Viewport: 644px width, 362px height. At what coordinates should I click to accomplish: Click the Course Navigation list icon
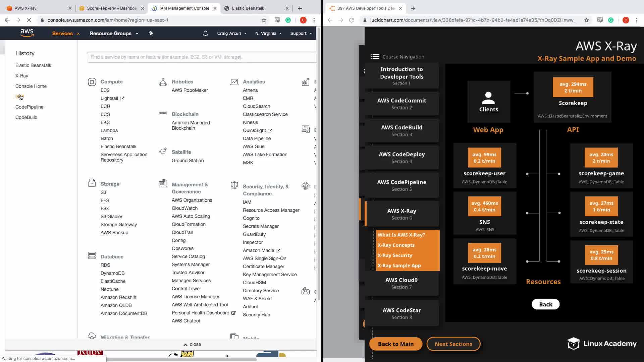pos(375,57)
